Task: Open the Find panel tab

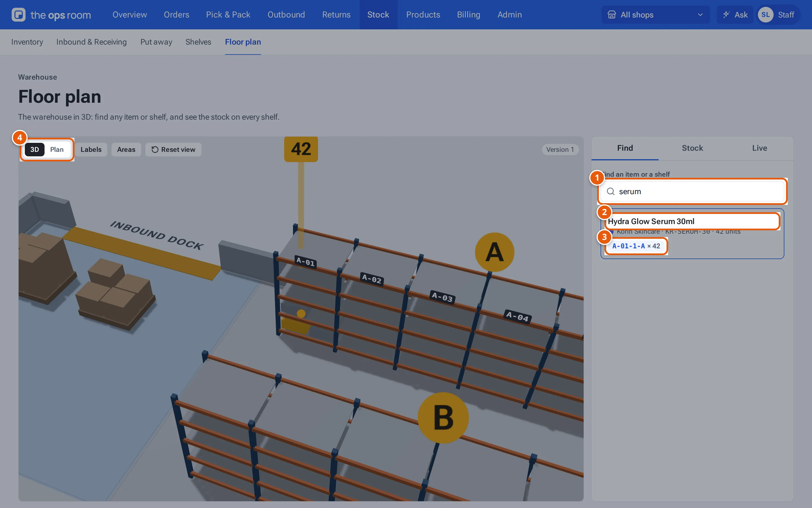Action: click(x=625, y=148)
